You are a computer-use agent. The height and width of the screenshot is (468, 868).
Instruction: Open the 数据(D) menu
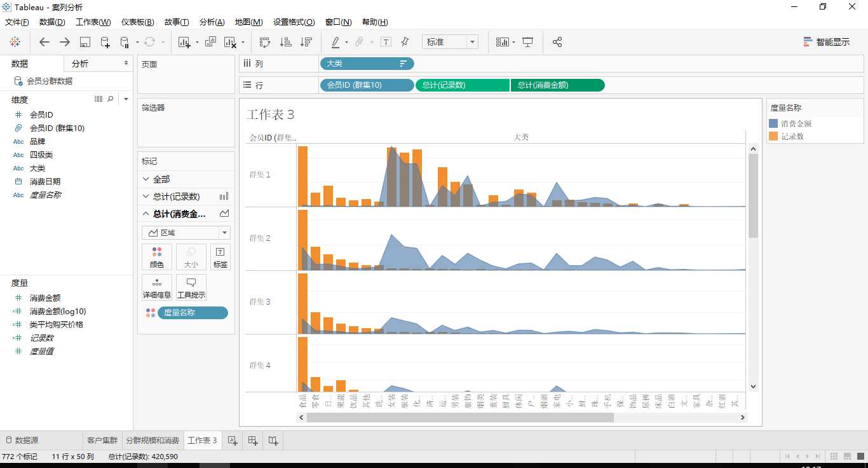52,22
